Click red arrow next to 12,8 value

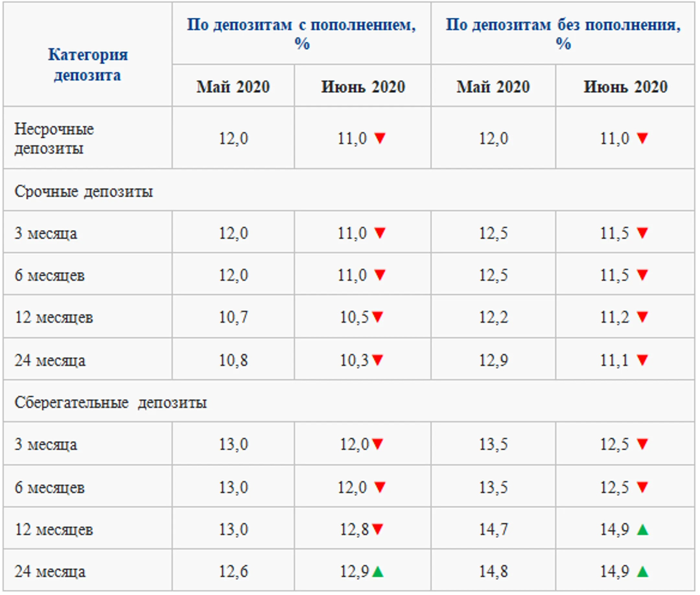(x=378, y=529)
